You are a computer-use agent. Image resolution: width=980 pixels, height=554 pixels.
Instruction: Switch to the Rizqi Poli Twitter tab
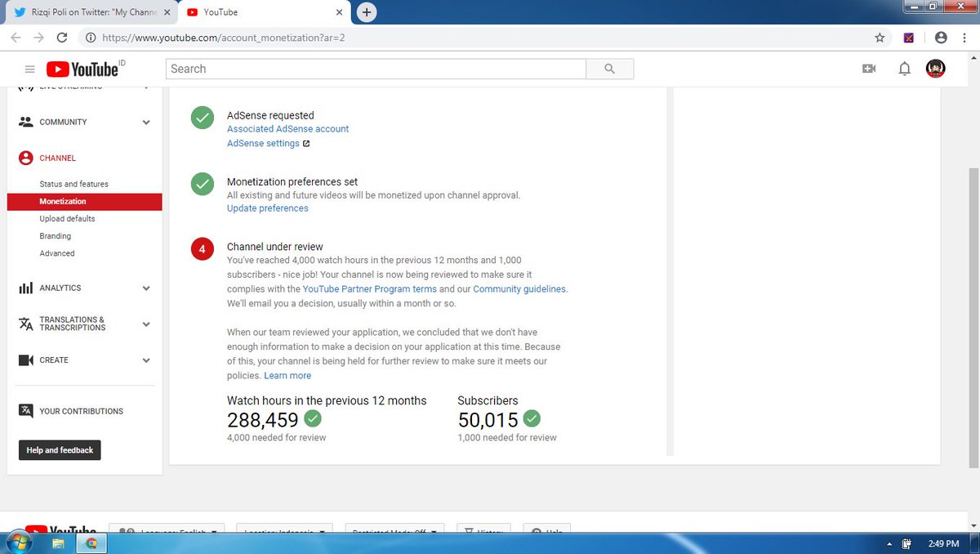(91, 12)
